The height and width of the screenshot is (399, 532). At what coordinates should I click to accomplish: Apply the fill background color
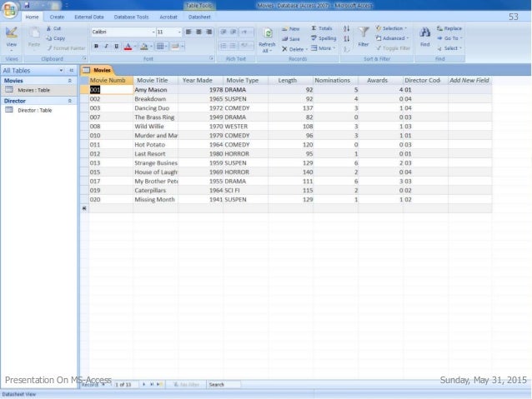click(144, 47)
